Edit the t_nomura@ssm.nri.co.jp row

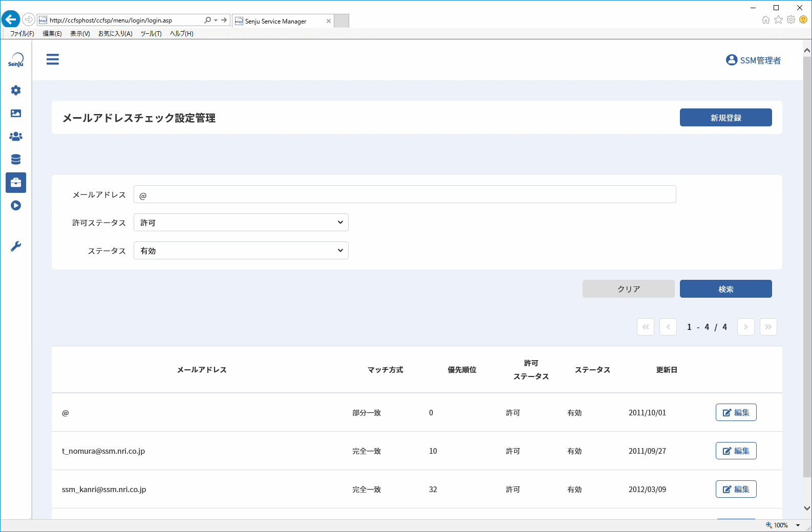point(736,451)
